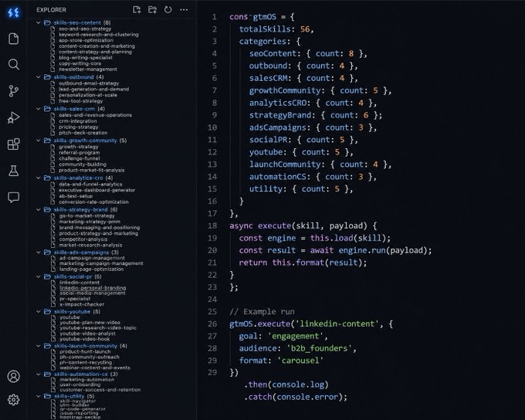Collapse the skills-sales-crm folder

point(38,109)
